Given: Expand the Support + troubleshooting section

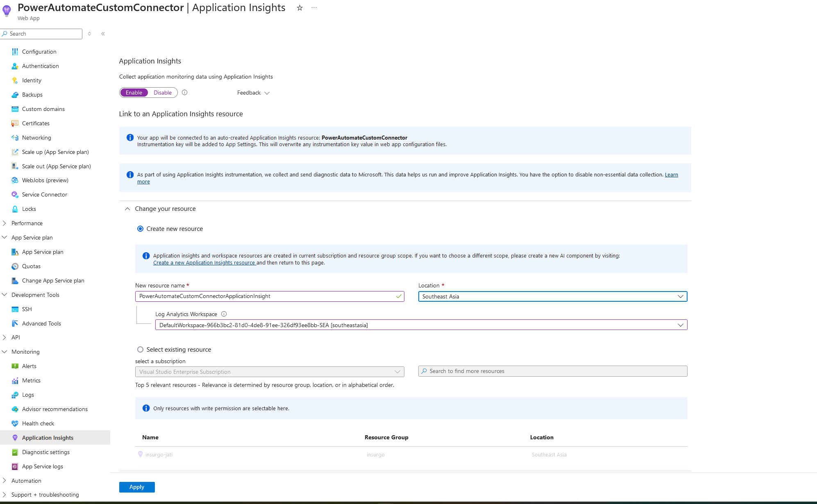Looking at the screenshot, I should (5, 495).
